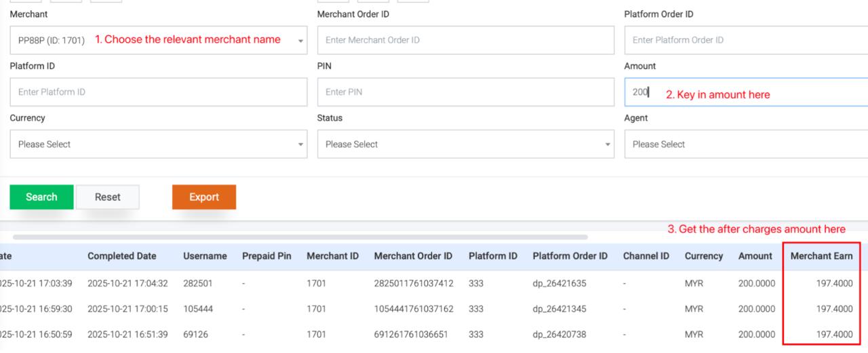Select the dp_26421635 platform order cell
The image size is (868, 353).
tap(559, 283)
